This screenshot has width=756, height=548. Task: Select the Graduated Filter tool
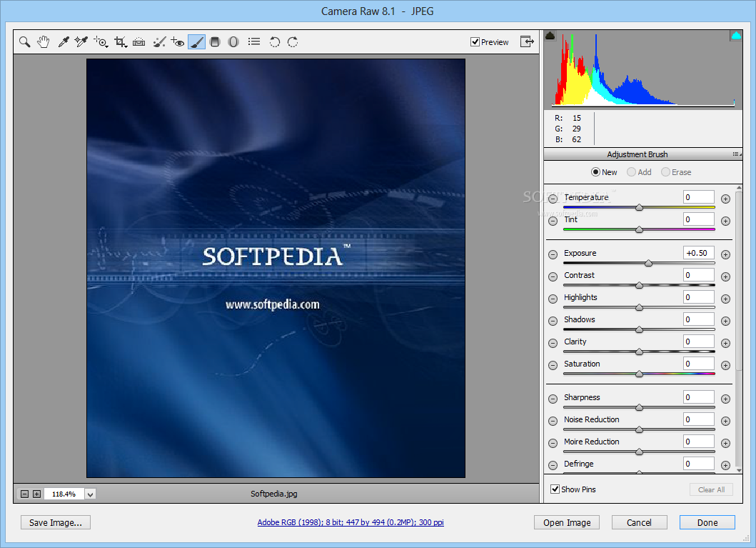[215, 42]
